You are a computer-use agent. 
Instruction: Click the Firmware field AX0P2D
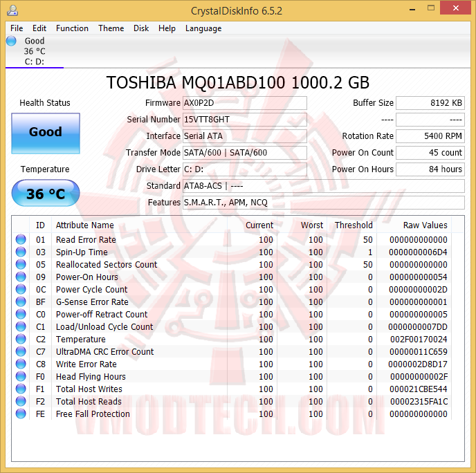[x=245, y=103]
